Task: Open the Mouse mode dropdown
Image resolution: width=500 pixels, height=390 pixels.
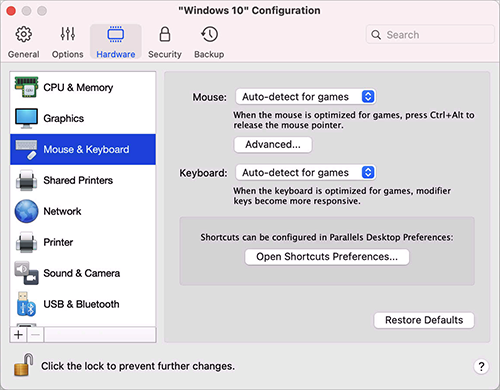Action: (306, 97)
